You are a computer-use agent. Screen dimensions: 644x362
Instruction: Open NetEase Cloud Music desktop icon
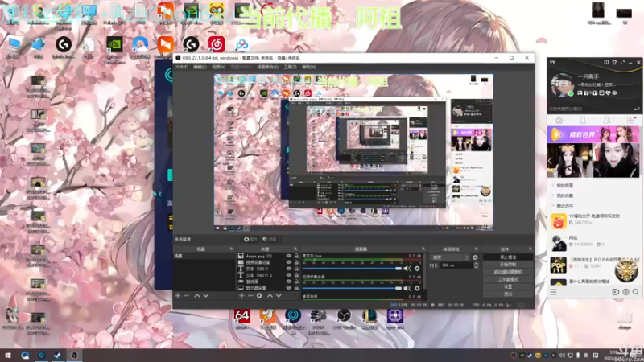217,46
